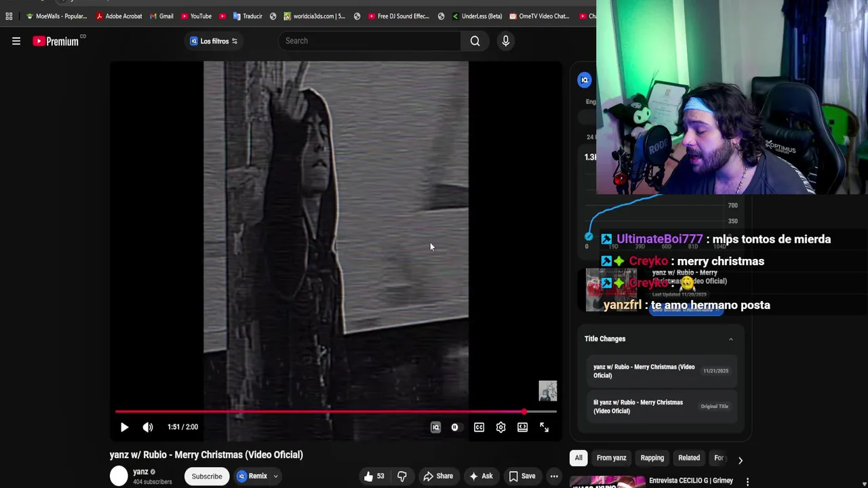Mute the video volume speaker icon
Image resolution: width=868 pixels, height=488 pixels.
click(x=148, y=427)
